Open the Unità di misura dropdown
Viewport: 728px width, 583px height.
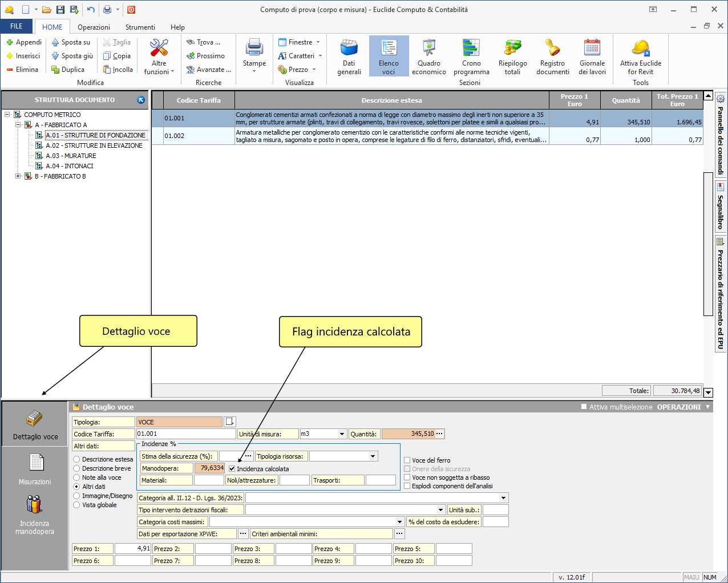click(342, 434)
